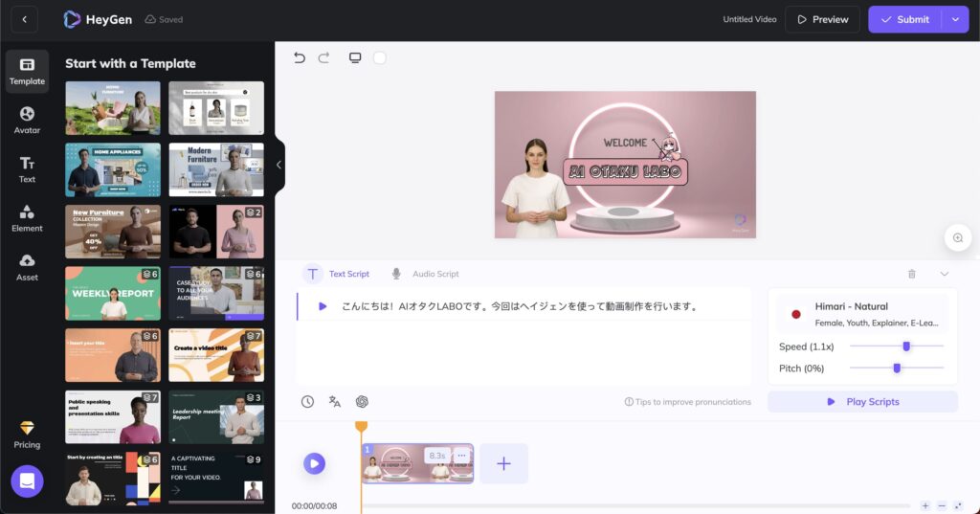Choose the Home Appliances template

coord(113,170)
